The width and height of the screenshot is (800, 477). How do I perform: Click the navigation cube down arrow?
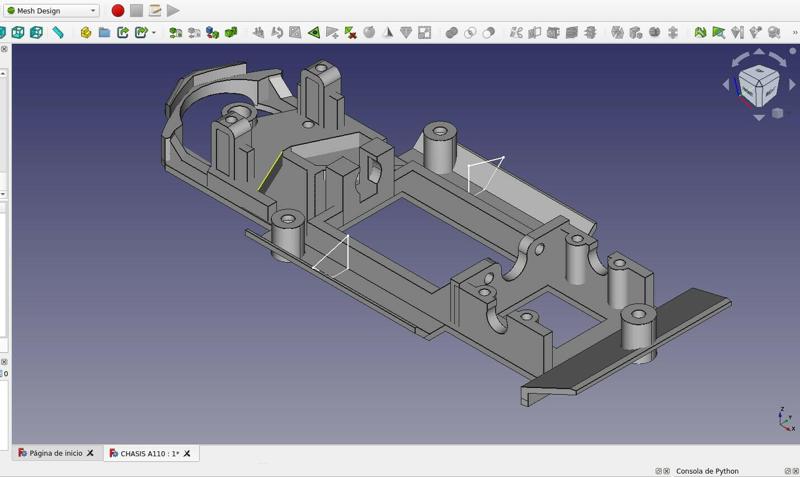759,117
